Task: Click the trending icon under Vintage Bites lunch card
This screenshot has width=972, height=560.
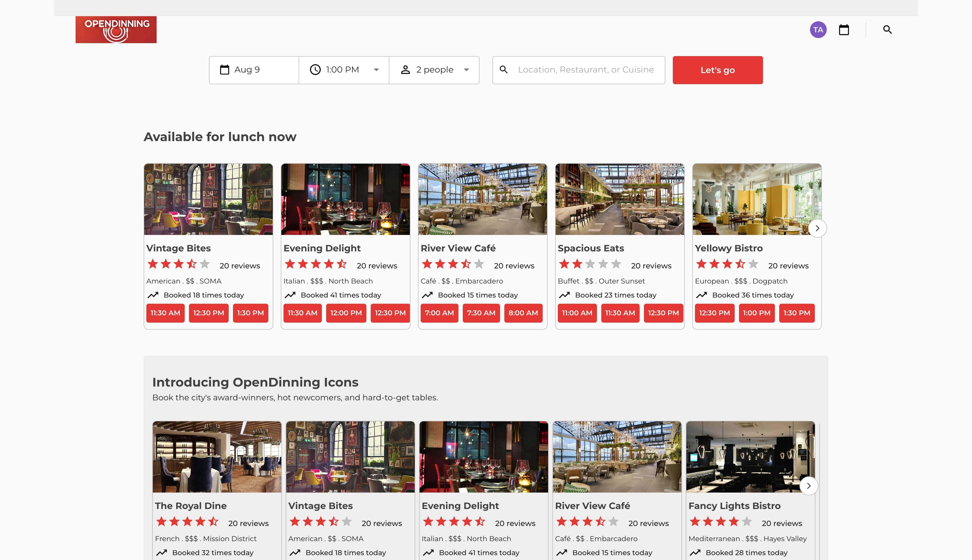Action: point(153,295)
